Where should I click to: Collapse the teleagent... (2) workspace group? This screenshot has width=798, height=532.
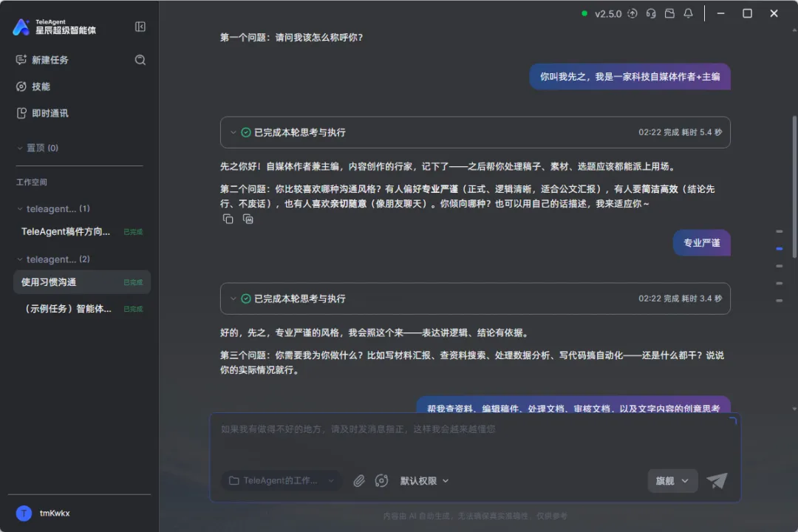tap(53, 259)
